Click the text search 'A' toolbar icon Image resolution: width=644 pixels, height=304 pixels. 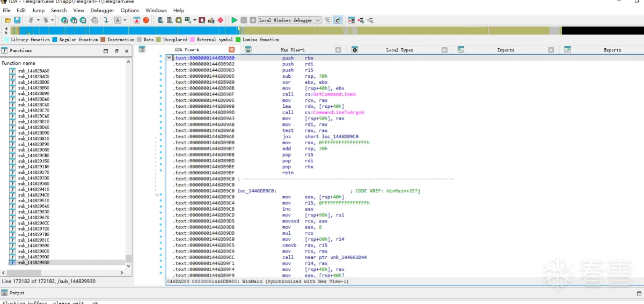pyautogui.click(x=118, y=20)
